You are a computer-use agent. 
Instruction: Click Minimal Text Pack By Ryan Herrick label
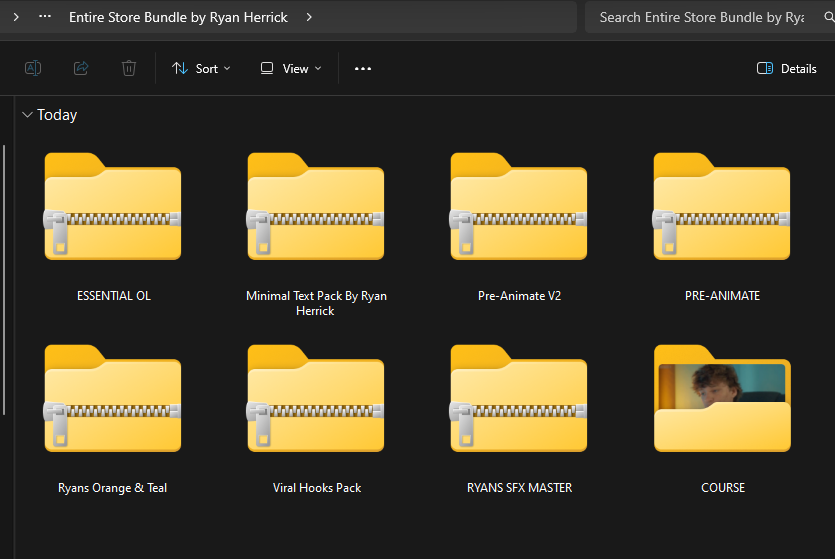click(x=316, y=303)
